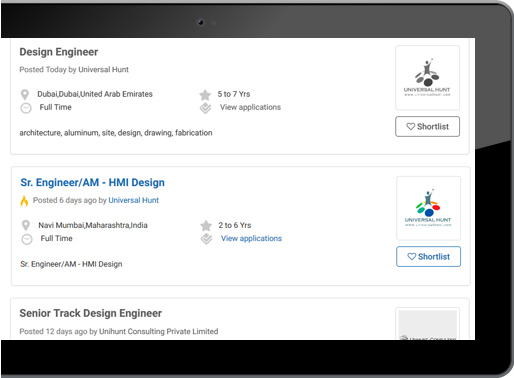Viewport: 514px width, 378px height.
Task: Click the location pin icon beside Dubai
Action: [x=25, y=94]
